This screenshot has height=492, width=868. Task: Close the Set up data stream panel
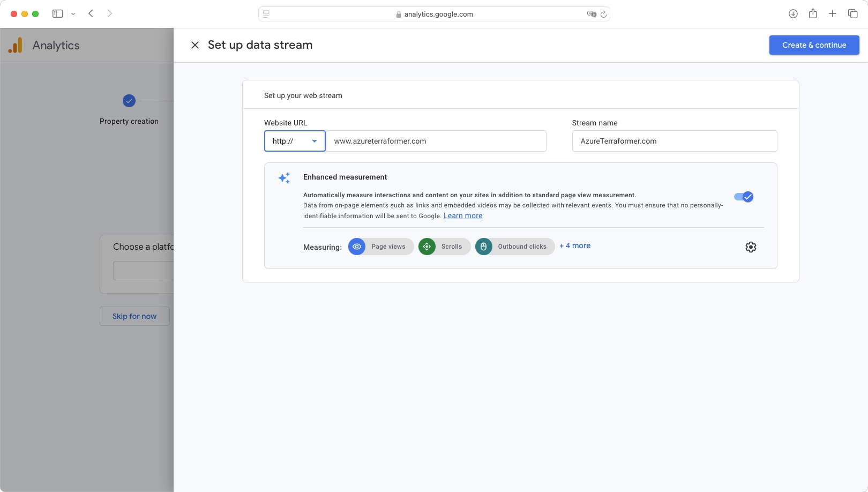tap(195, 45)
